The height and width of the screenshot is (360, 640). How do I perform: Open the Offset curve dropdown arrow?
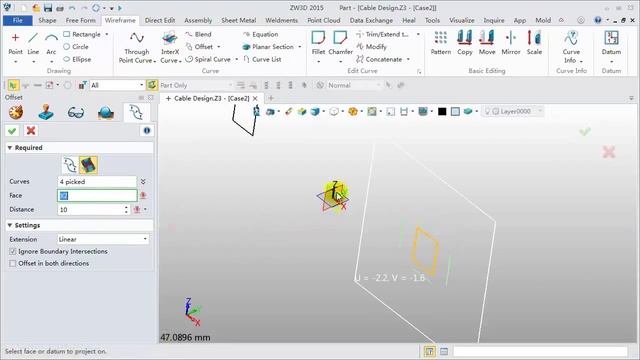(x=219, y=47)
